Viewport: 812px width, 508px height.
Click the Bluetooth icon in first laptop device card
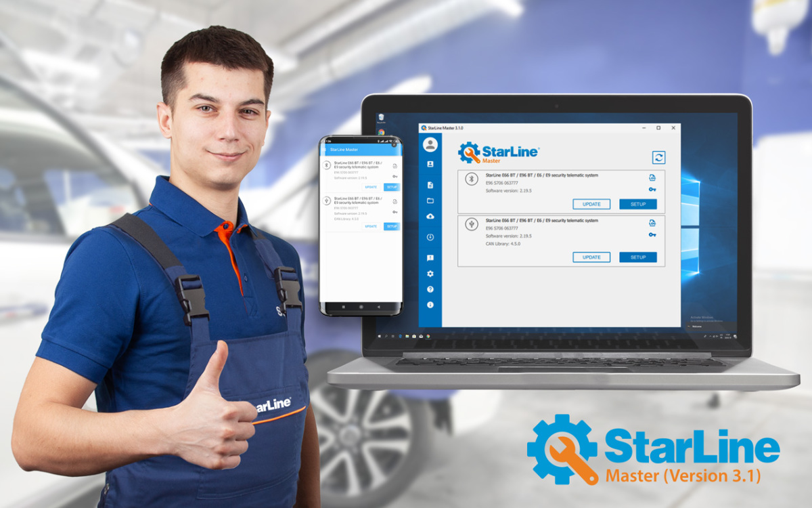tap(472, 179)
